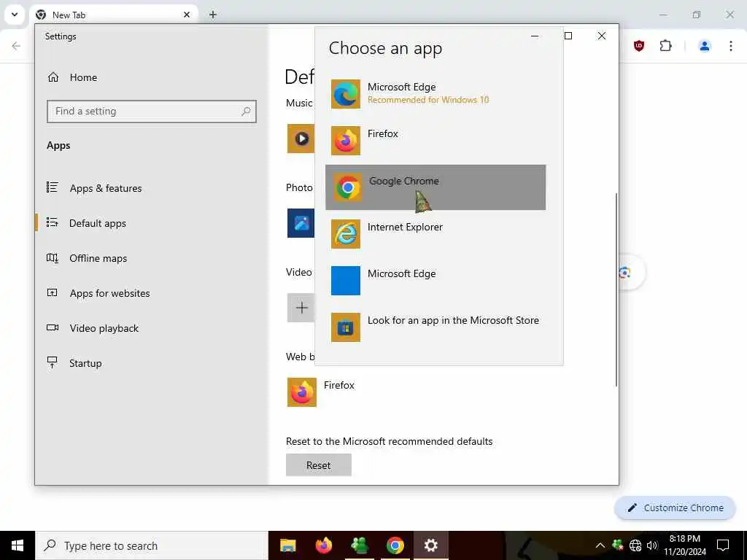
Task: Close the New Tab tab
Action: pyautogui.click(x=187, y=15)
